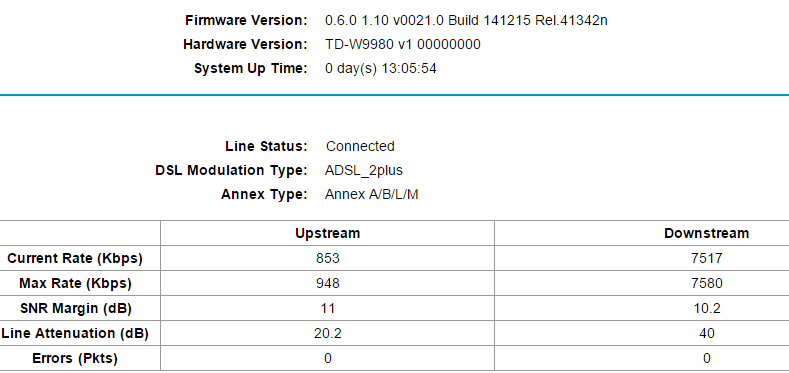The width and height of the screenshot is (789, 373).
Task: Click the Line Attenuation (dB) row label
Action: (75, 333)
